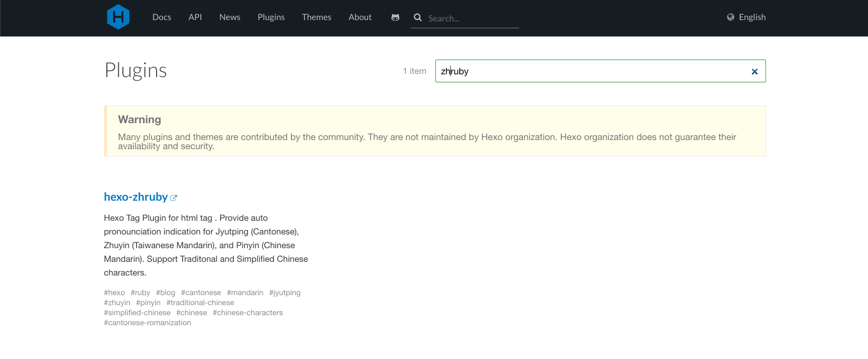This screenshot has width=868, height=359.
Task: Filter by the #cantonese tag
Action: [x=201, y=293]
